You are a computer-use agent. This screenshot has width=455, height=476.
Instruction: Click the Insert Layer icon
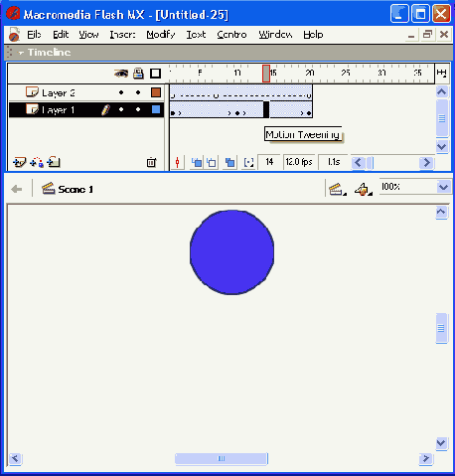tap(19, 162)
